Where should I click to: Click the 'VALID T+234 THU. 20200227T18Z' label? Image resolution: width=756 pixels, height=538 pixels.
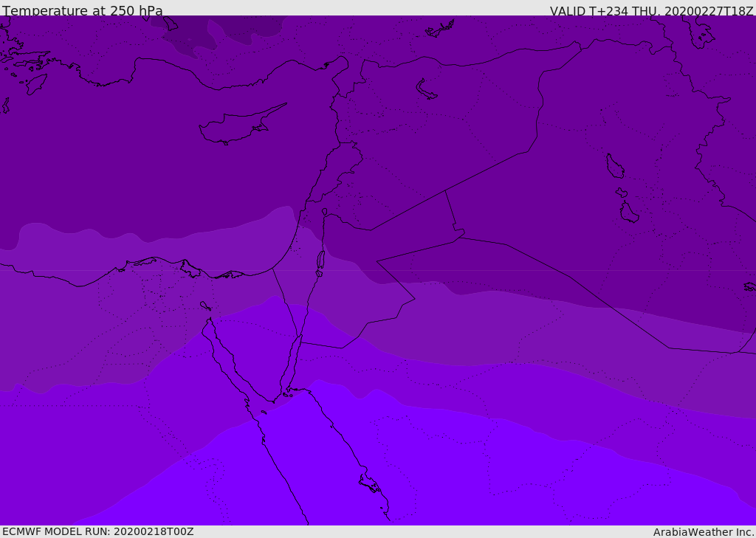[x=651, y=11]
